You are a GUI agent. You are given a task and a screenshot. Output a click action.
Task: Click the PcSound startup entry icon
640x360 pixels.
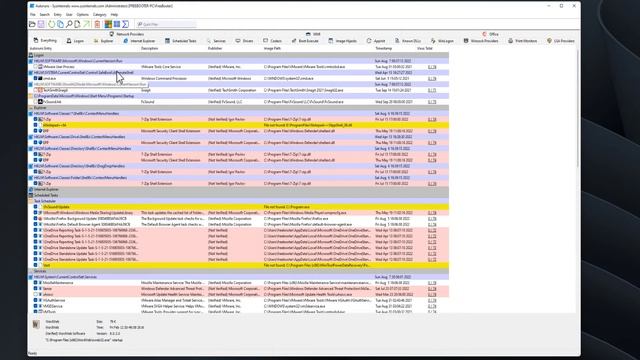(40, 102)
